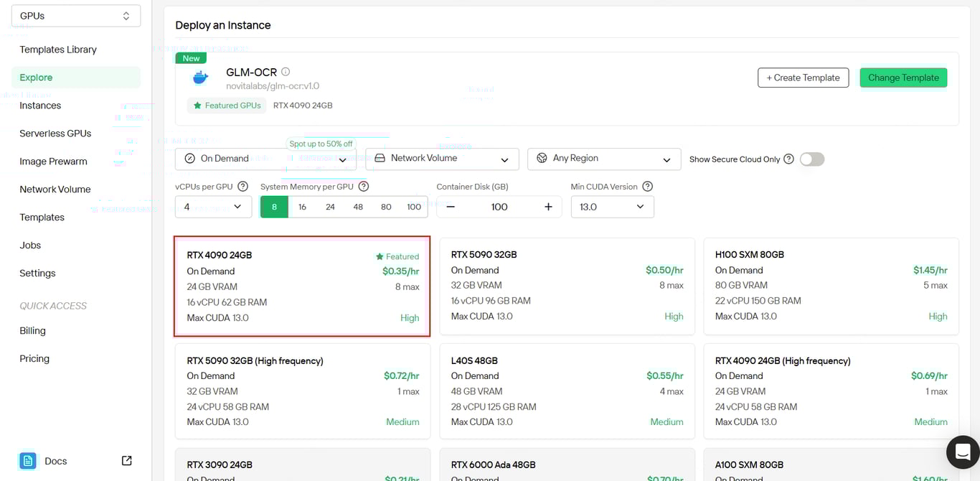Select 80 GB system memory option

click(x=386, y=207)
